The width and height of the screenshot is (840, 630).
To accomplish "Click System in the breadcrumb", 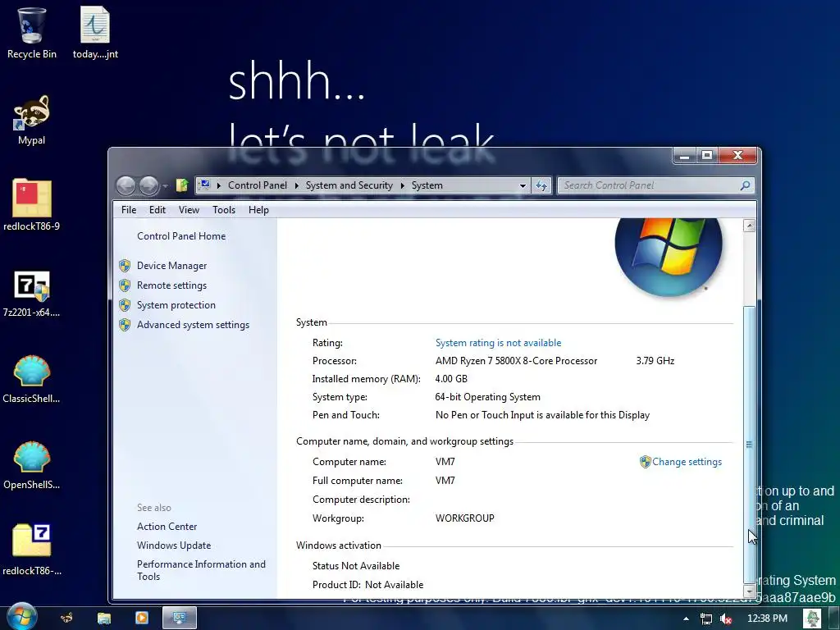I will click(x=427, y=185).
